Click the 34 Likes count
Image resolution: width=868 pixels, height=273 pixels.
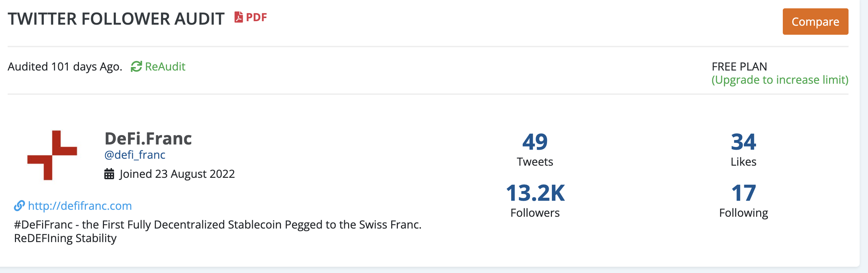(744, 142)
